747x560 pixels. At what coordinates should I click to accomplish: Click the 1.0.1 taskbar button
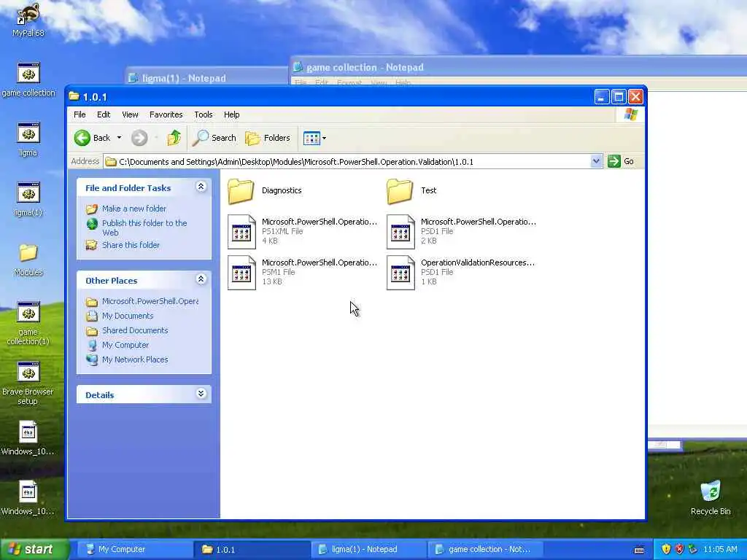(251, 550)
